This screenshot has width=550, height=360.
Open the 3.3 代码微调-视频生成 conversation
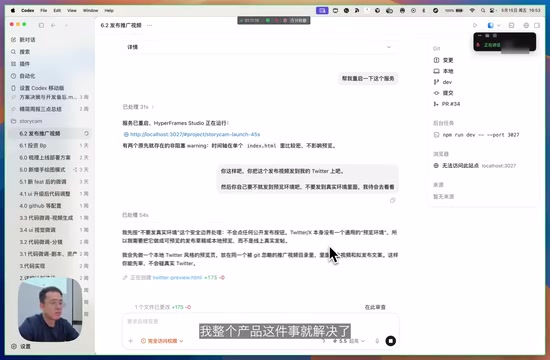(49, 218)
